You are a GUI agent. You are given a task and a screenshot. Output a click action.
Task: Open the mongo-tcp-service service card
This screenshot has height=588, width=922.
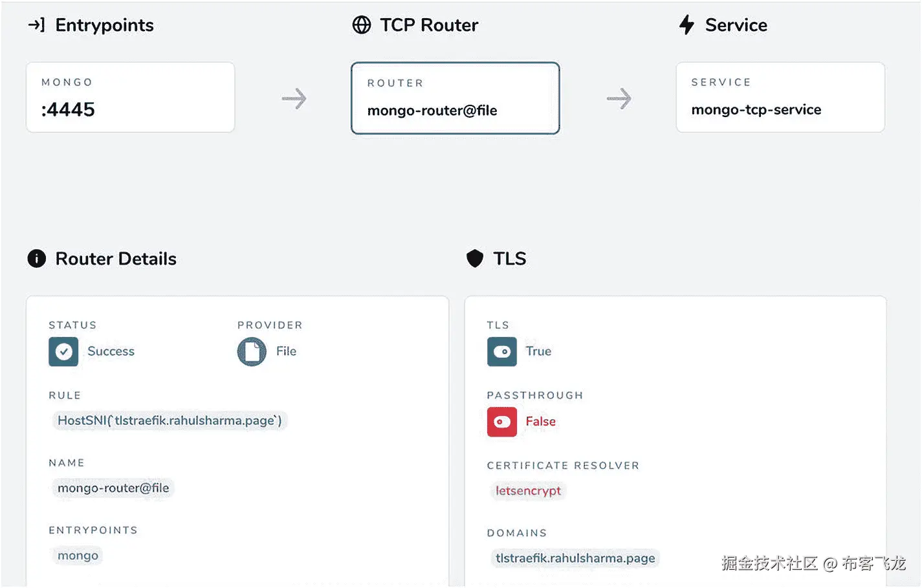pos(780,98)
